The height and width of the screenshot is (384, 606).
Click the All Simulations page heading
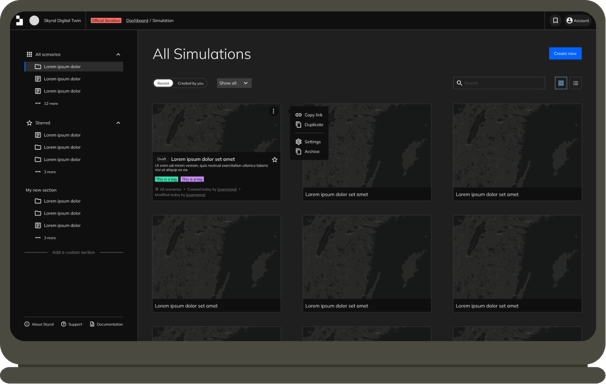[202, 54]
